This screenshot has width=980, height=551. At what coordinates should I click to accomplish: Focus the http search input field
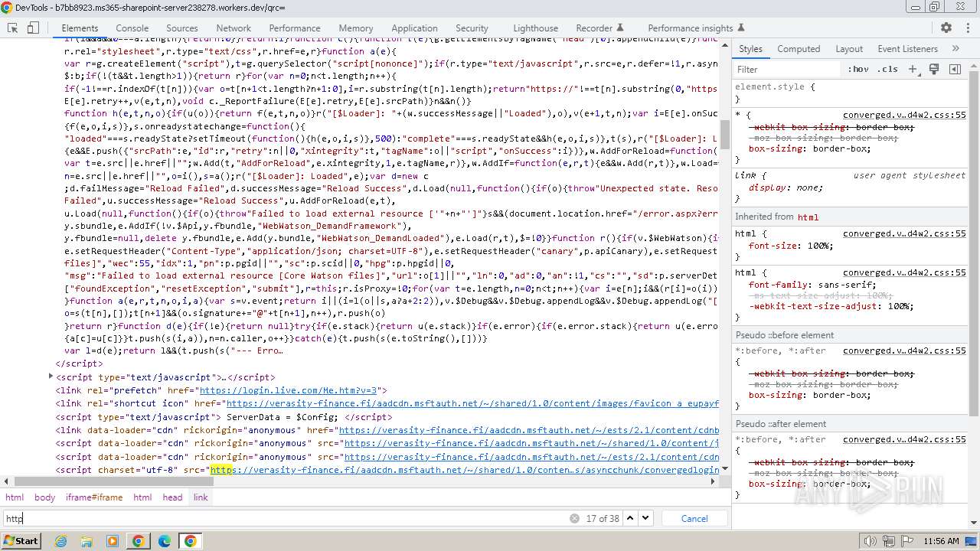285,518
